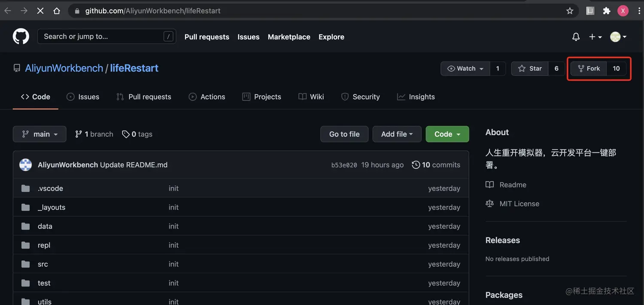Open the AliyunWorkbench commit author name

coord(68,165)
